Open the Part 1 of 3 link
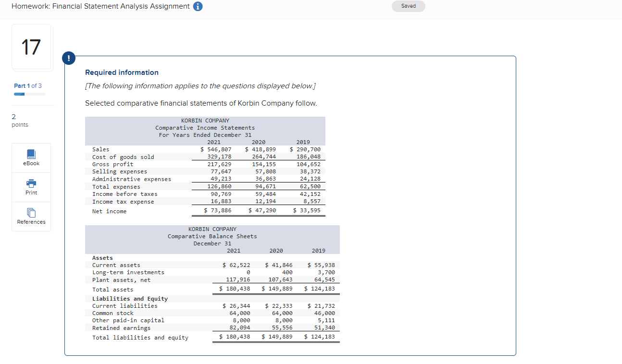 click(27, 85)
